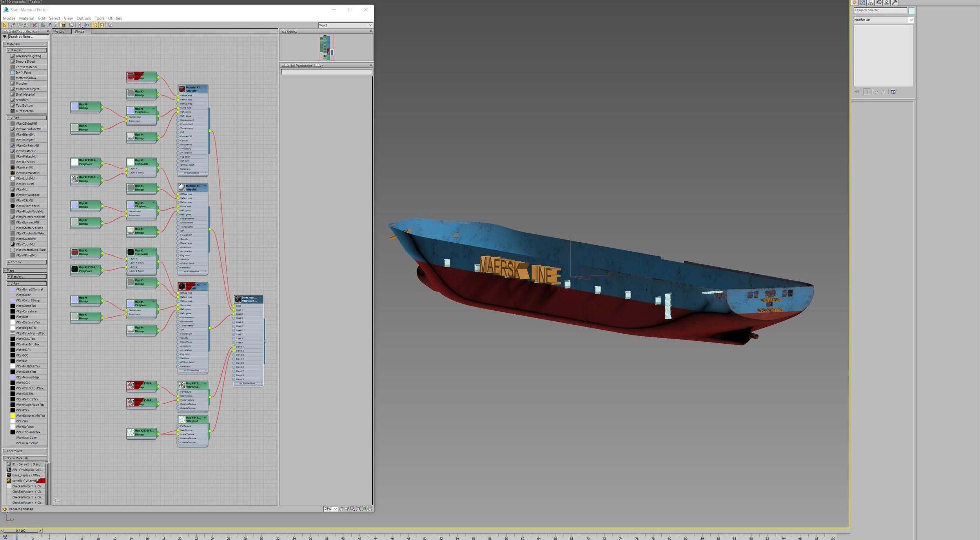Image resolution: width=980 pixels, height=540 pixels.
Task: Activate the Zoom Region tool
Action: click(353, 509)
